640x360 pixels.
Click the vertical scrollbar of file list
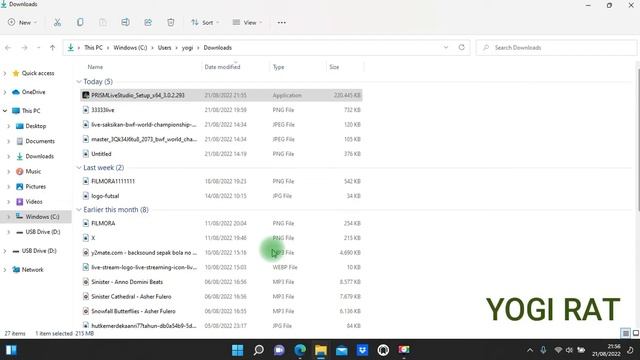[x=638, y=139]
